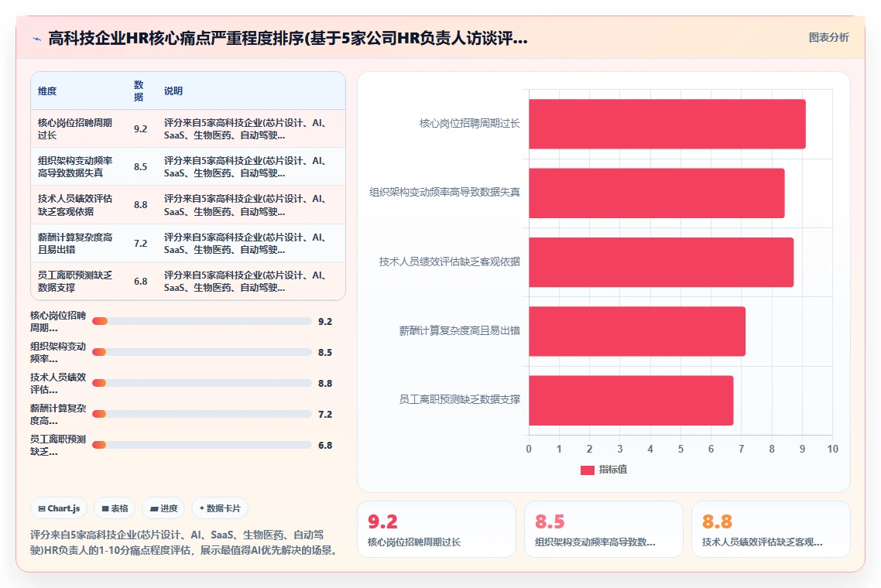Screen dimensions: 881x588
Task: Click the 8.8 value in the table
Action: (140, 205)
